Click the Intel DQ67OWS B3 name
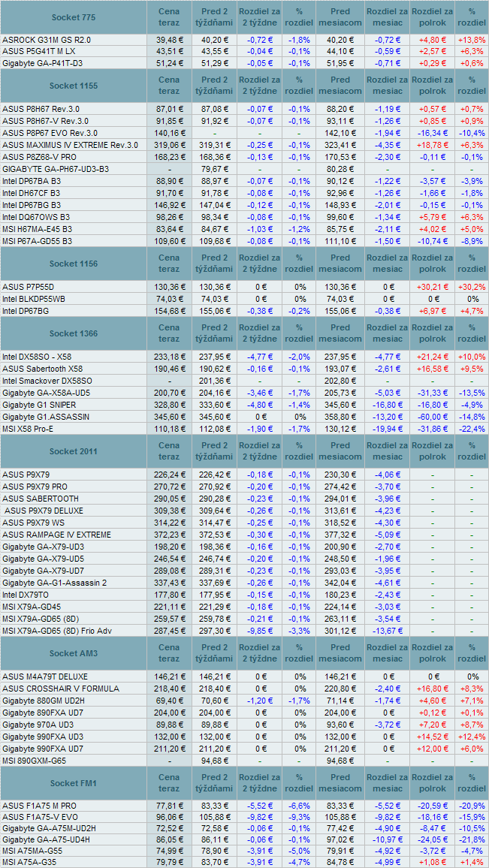This screenshot has width=489, height=868. click(x=36, y=216)
